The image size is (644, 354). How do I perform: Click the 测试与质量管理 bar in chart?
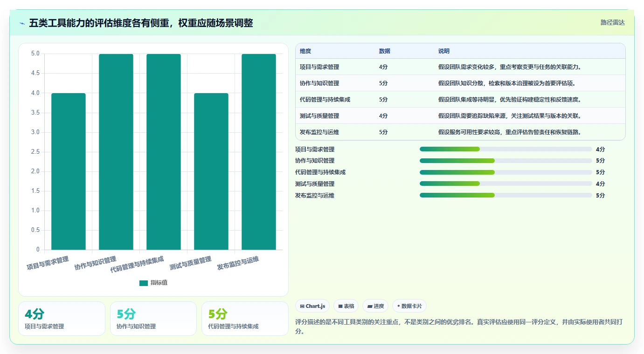pyautogui.click(x=211, y=171)
